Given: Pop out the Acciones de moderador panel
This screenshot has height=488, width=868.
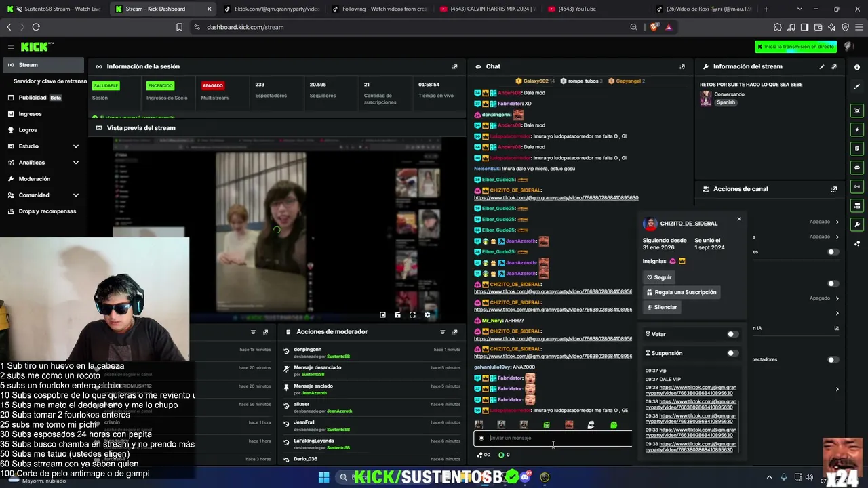Looking at the screenshot, I should (x=455, y=332).
